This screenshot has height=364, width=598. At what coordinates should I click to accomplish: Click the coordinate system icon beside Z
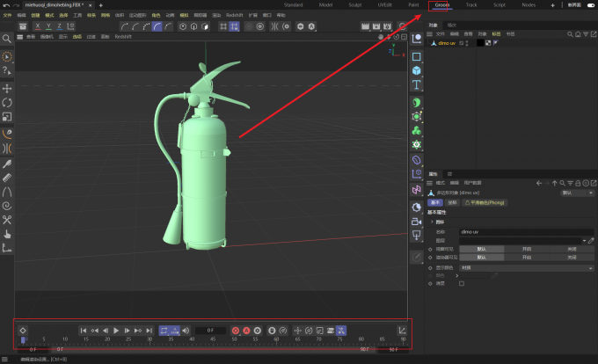[70, 26]
